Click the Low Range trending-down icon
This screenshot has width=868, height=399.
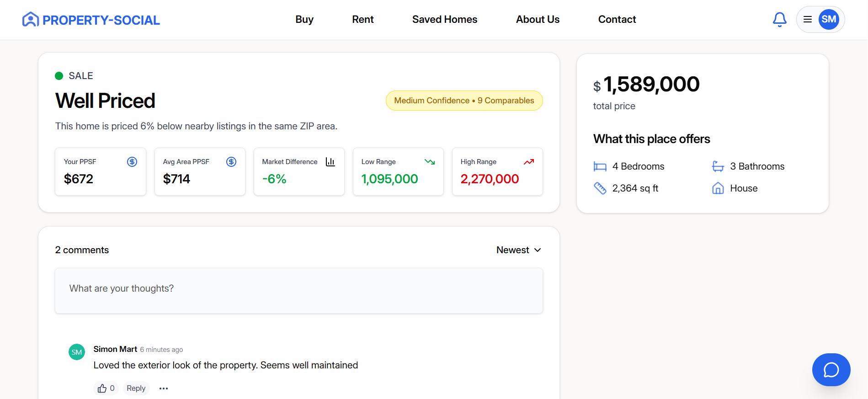[430, 162]
